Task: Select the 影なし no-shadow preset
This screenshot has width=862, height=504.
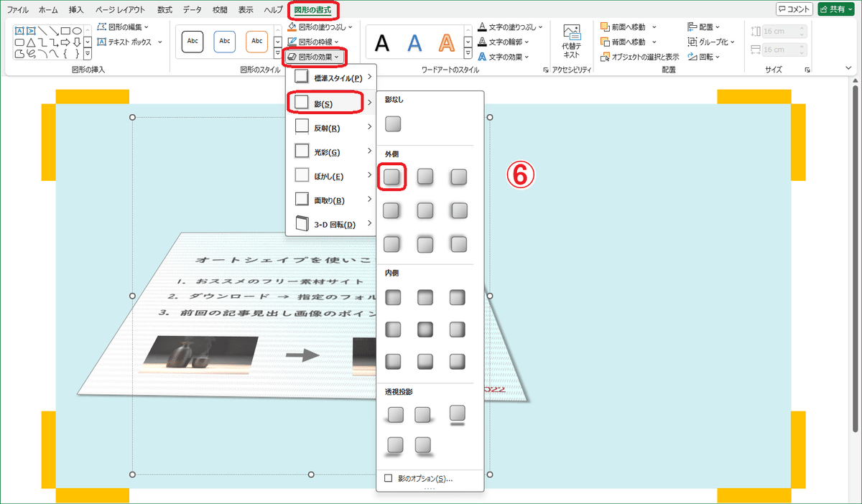Action: coord(393,124)
